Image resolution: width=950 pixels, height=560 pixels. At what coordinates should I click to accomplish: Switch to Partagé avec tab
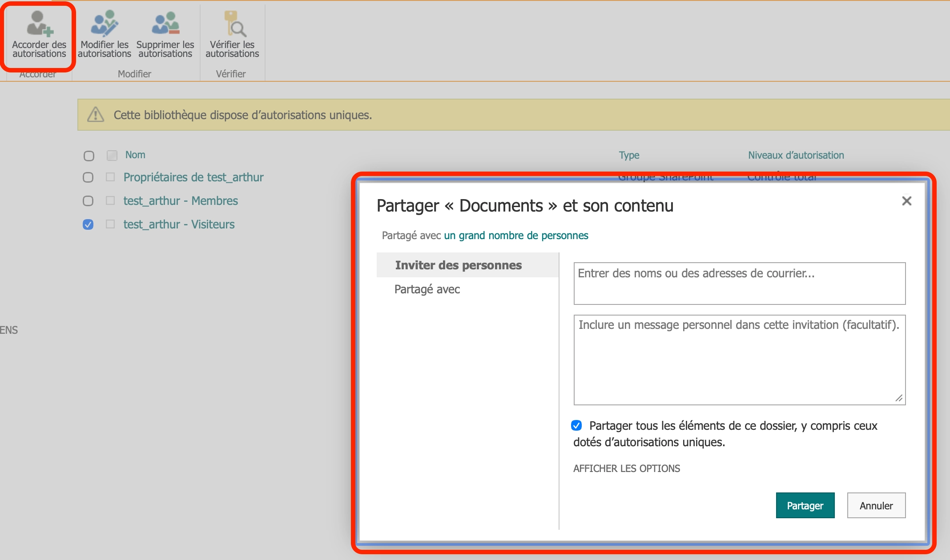coord(427,289)
